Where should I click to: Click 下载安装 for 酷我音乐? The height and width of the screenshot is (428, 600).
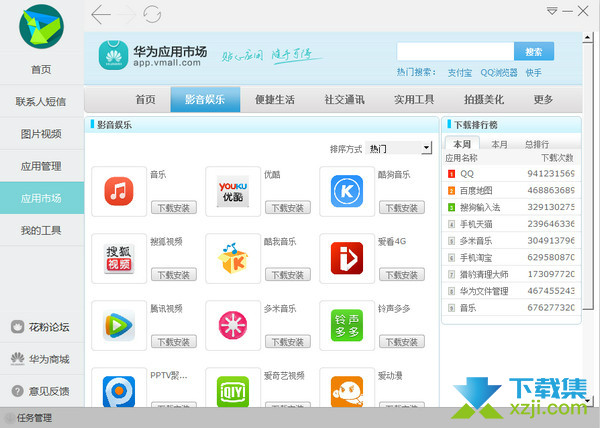(x=288, y=275)
